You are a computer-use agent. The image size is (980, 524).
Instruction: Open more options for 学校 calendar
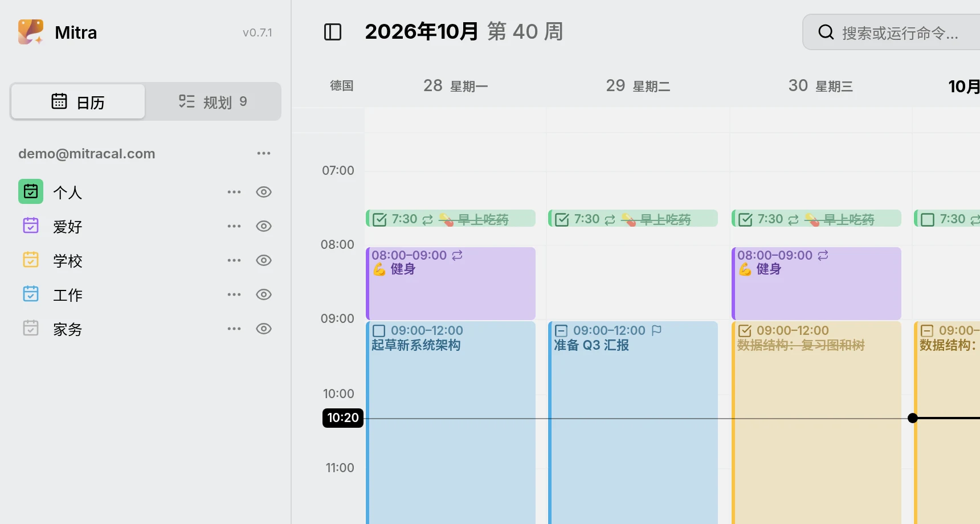234,260
